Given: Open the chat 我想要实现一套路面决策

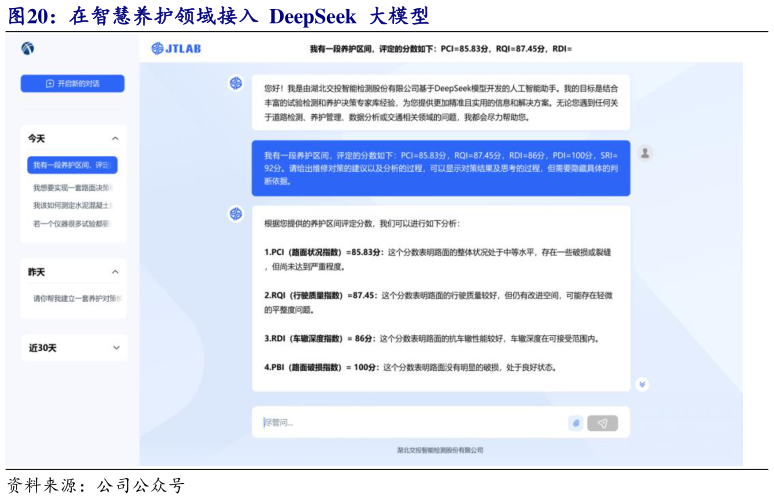Looking at the screenshot, I should coord(73,188).
